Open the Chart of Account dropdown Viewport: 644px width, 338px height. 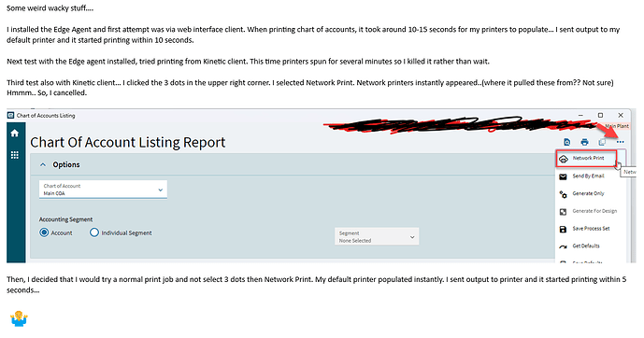103,190
